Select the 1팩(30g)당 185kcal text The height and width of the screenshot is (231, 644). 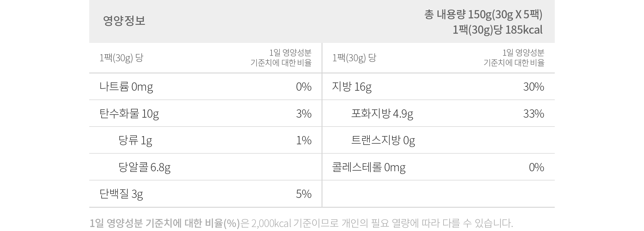[498, 30]
